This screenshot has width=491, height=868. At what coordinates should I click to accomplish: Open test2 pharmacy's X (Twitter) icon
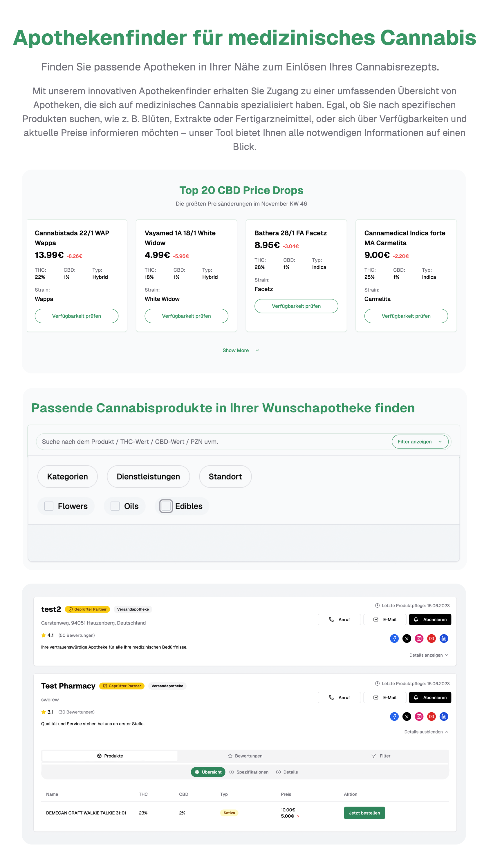point(407,638)
